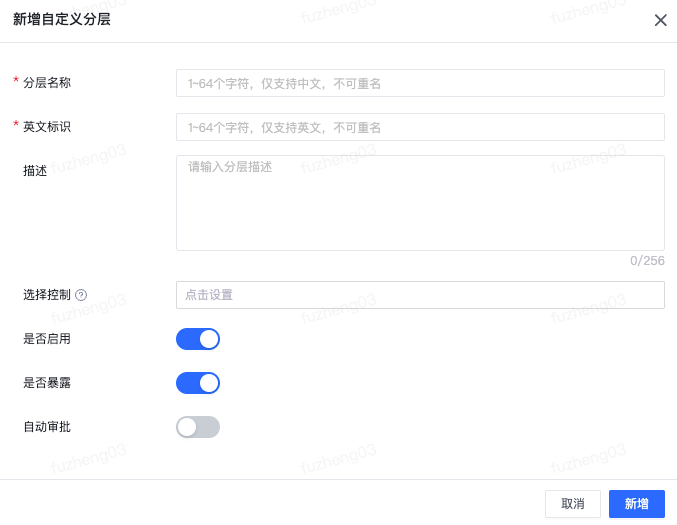
Task: Close the 新增自定义分层 dialog
Action: (660, 20)
